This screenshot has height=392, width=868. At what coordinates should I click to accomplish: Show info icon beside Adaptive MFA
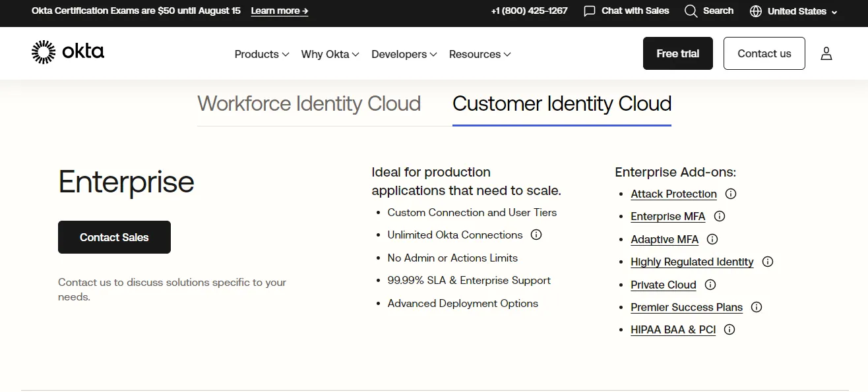(x=712, y=239)
